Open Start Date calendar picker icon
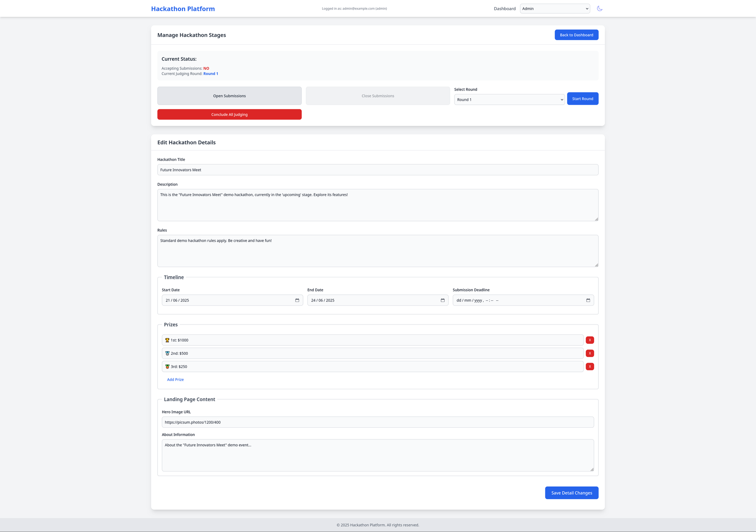This screenshot has width=756, height=532. click(x=297, y=300)
